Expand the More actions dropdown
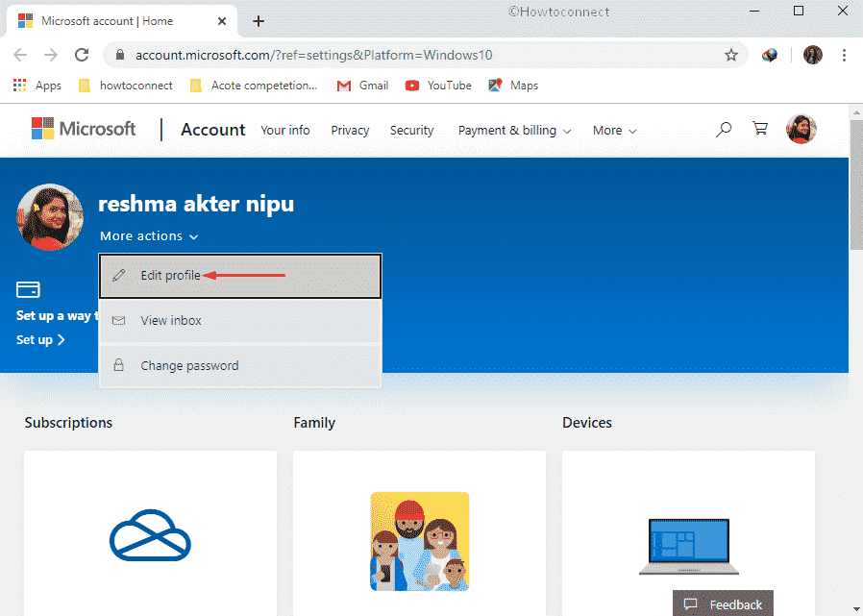 pyautogui.click(x=149, y=236)
